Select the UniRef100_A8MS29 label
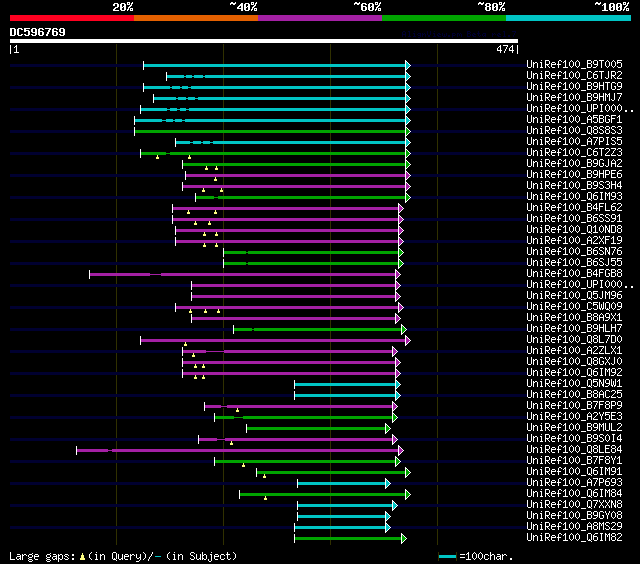The height and width of the screenshot is (564, 640). [x=574, y=527]
